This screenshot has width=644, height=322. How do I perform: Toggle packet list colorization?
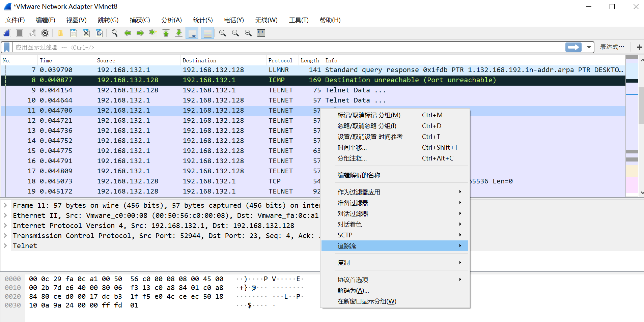coord(208,33)
